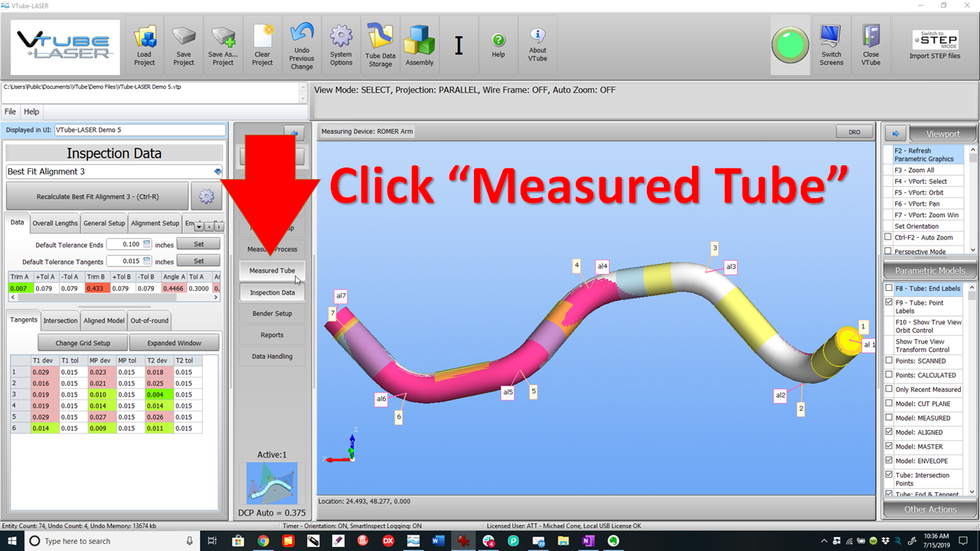Open the inspection tabs overflow dropdown arrow
Image resolution: width=980 pixels, height=551 pixels.
(x=198, y=227)
